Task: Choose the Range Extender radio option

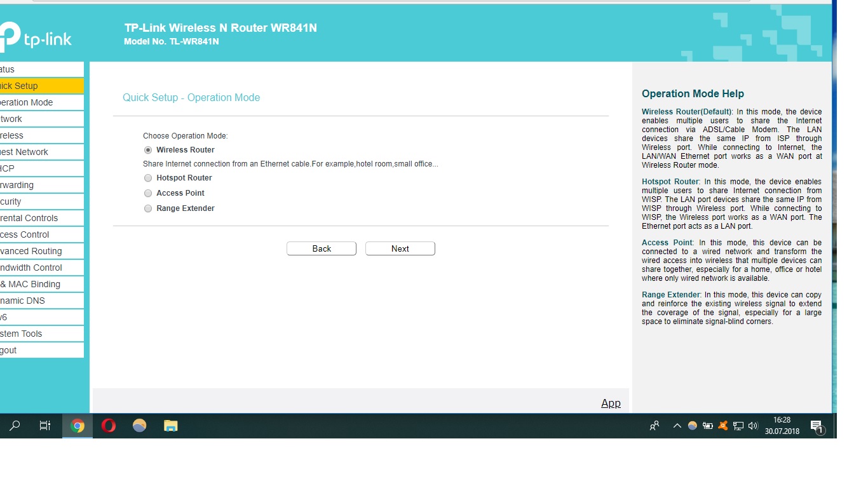Action: coord(148,208)
